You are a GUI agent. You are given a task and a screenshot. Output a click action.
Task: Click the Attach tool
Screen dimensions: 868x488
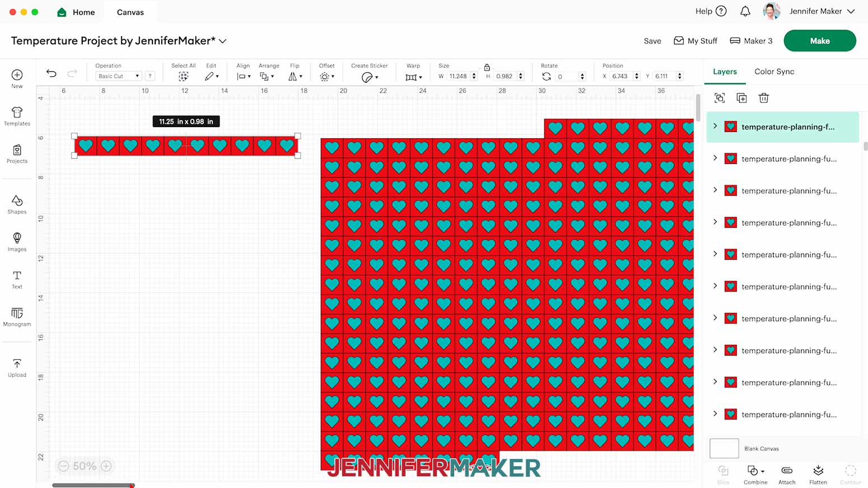tap(787, 475)
